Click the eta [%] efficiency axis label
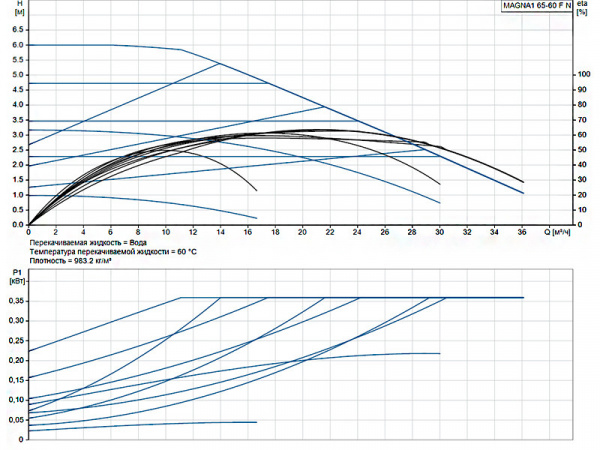The image size is (600, 450). (x=585, y=9)
